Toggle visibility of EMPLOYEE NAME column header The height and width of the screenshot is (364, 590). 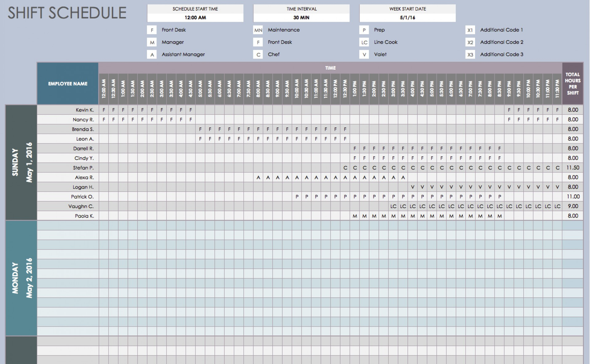67,83
